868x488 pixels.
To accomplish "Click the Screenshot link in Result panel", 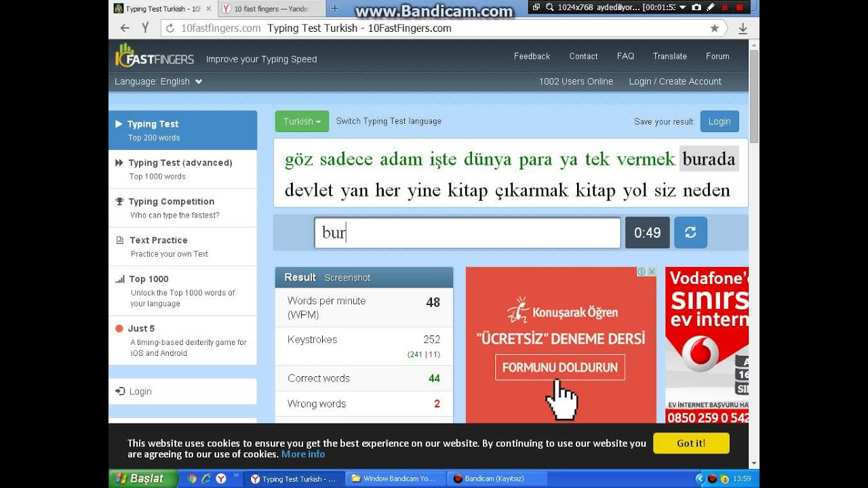I will [x=347, y=278].
